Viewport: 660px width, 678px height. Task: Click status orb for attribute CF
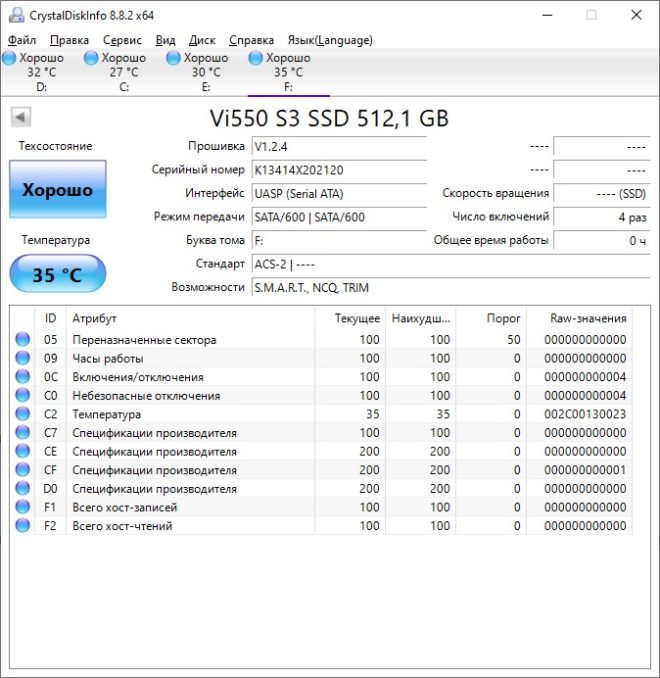22,469
